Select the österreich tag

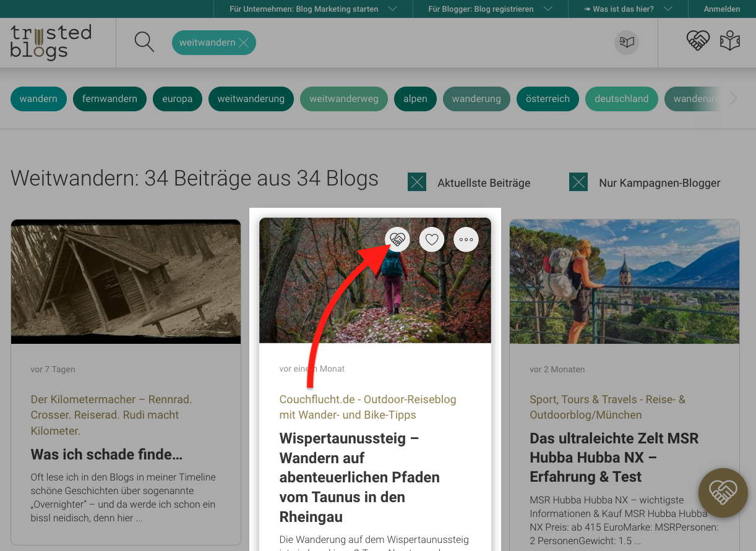(548, 99)
